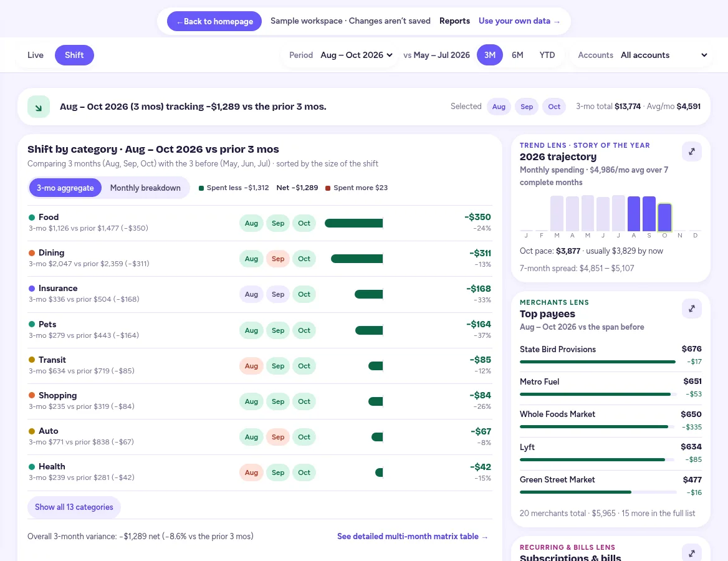Image resolution: width=728 pixels, height=561 pixels.
Task: Expand the Top payees merchants lens
Action: [x=691, y=309]
